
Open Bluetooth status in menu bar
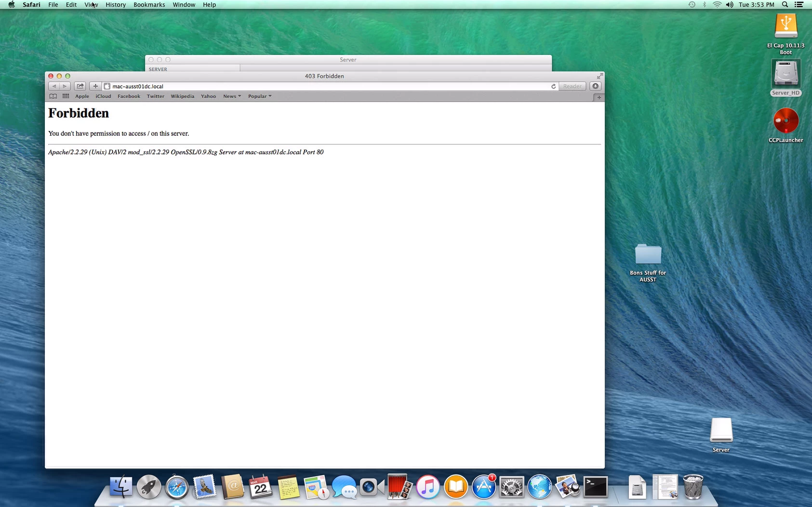point(704,4)
